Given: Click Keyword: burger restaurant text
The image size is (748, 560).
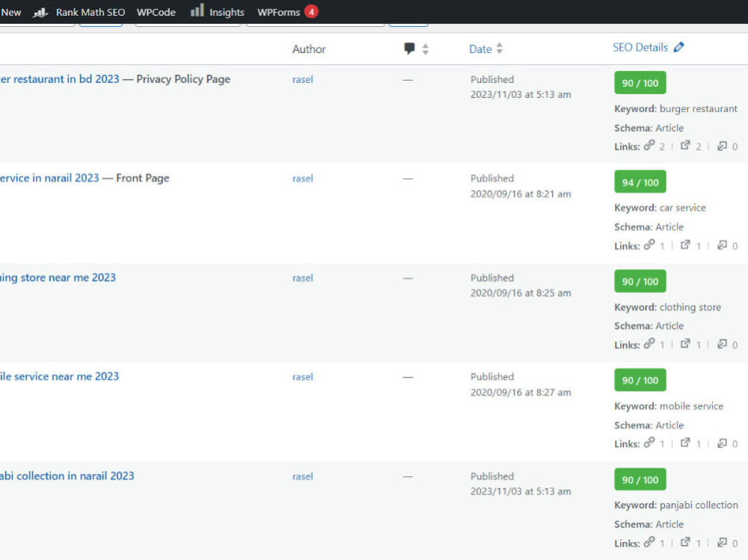Looking at the screenshot, I should point(675,108).
